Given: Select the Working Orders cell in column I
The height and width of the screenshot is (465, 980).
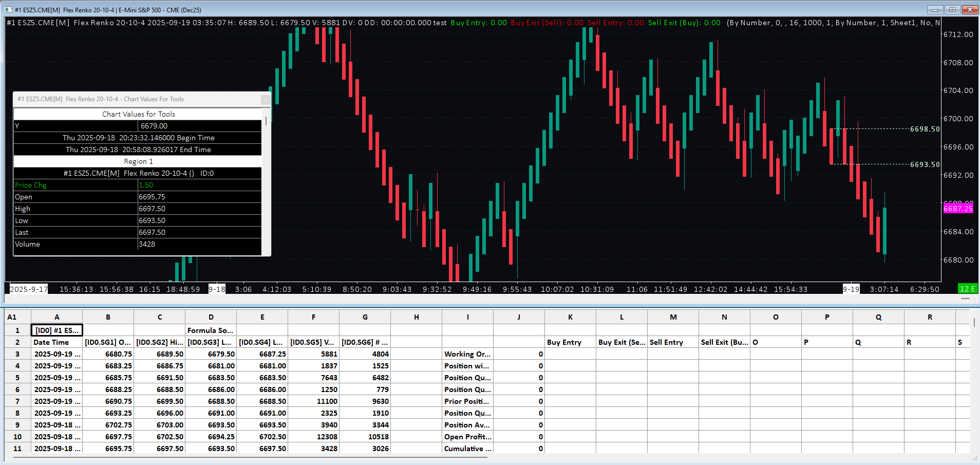Looking at the screenshot, I should click(x=467, y=354).
